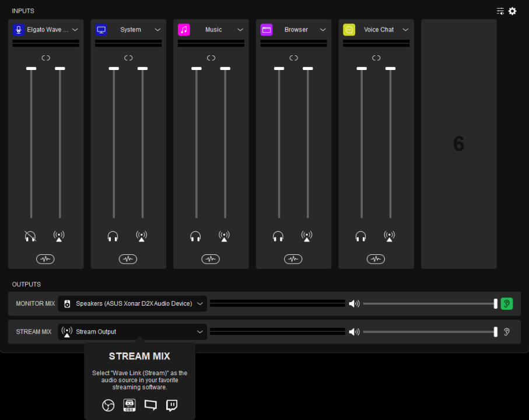Screen dimensions: 529x420
Task: Unmute the Elgato Wave headphone monitor output
Action: 30,236
